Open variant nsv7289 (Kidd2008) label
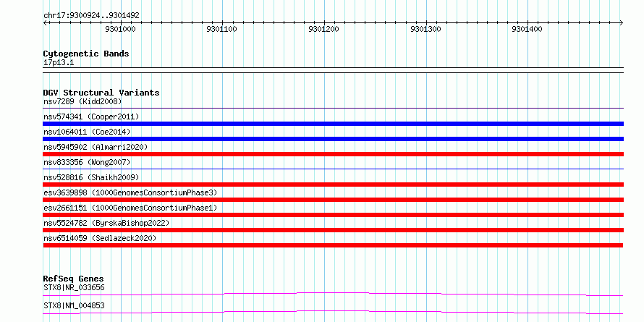 coord(82,101)
